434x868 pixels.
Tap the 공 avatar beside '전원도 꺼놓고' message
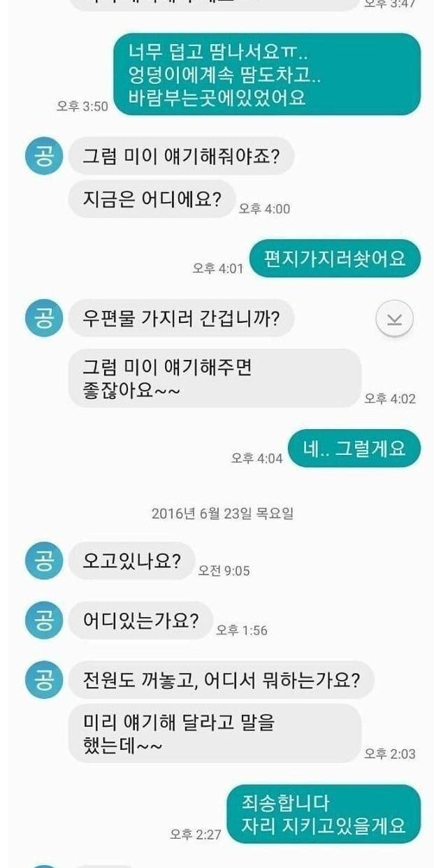click(x=44, y=679)
